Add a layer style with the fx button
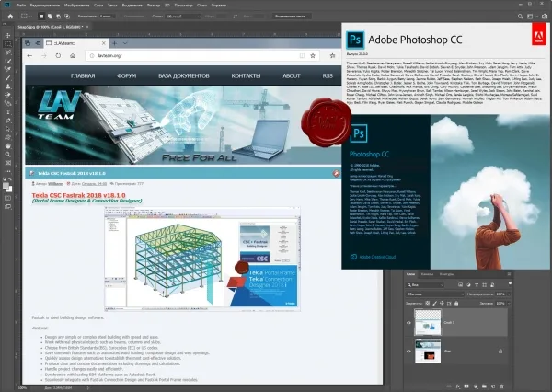Image resolution: width=552 pixels, height=392 pixels. (x=458, y=386)
